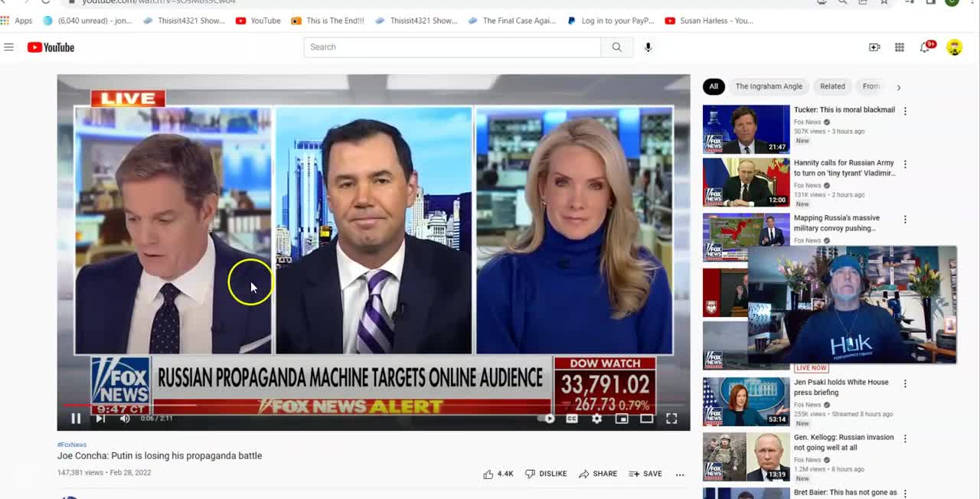
Task: Open the Hannity tiny tyrant thumbnail
Action: (746, 182)
